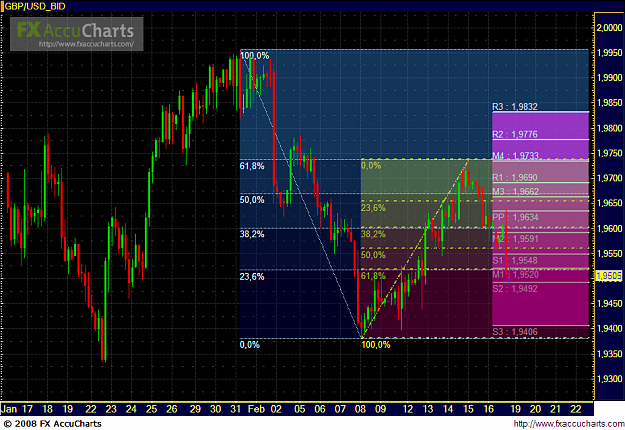The image size is (625, 430).
Task: Select the 1,9700 price axis value
Action: 609,178
